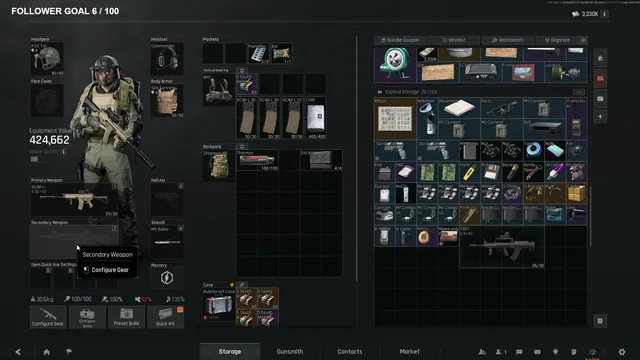Screen dimensions: 640x360
Task: Open the Workbench
Action: (x=508, y=40)
